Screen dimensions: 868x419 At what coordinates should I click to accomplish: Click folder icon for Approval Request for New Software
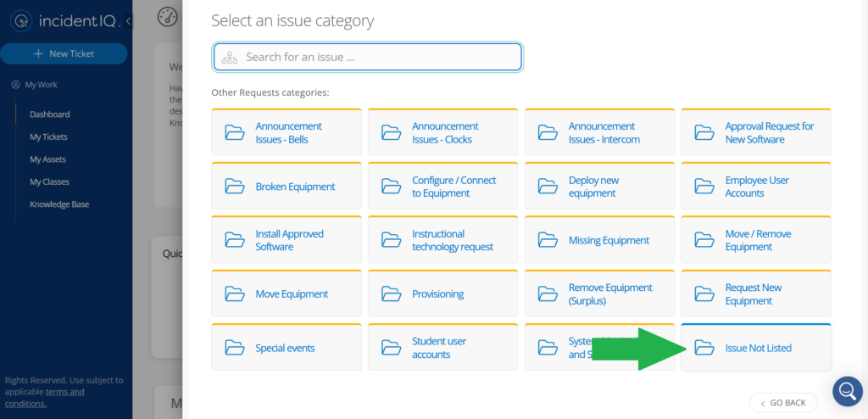[x=704, y=132]
